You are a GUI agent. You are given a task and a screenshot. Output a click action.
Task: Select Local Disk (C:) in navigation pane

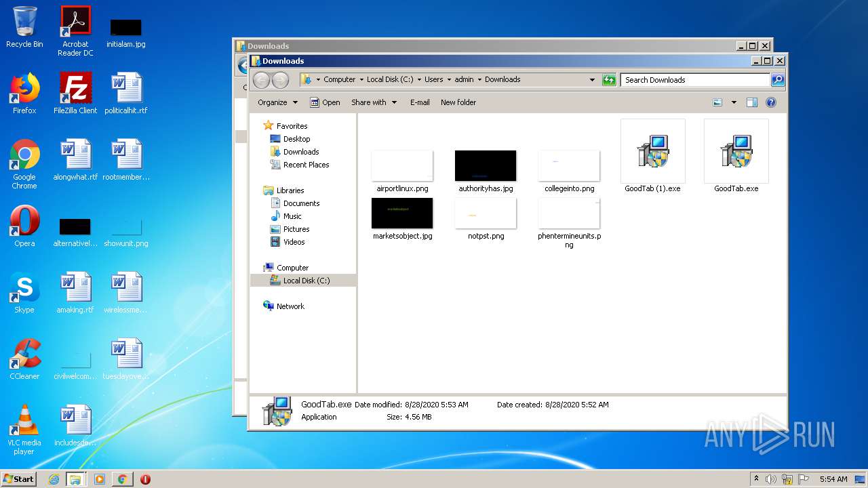coord(302,281)
